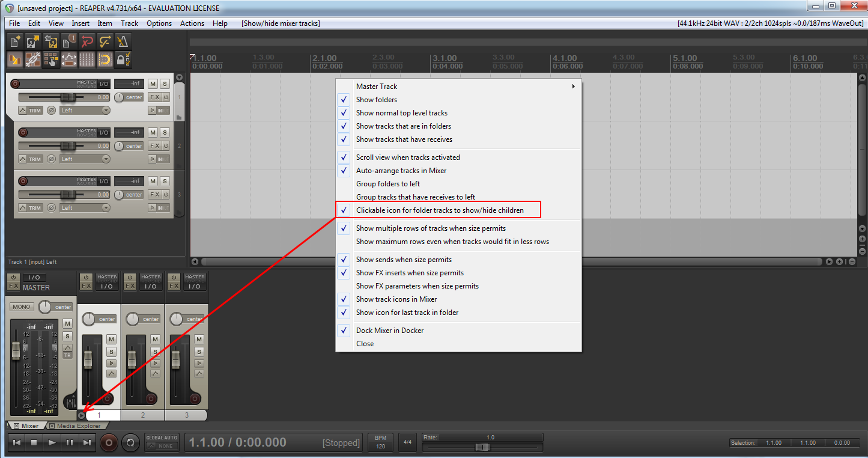Click the Undo icon in toolbar
The height and width of the screenshot is (458, 868).
(87, 41)
